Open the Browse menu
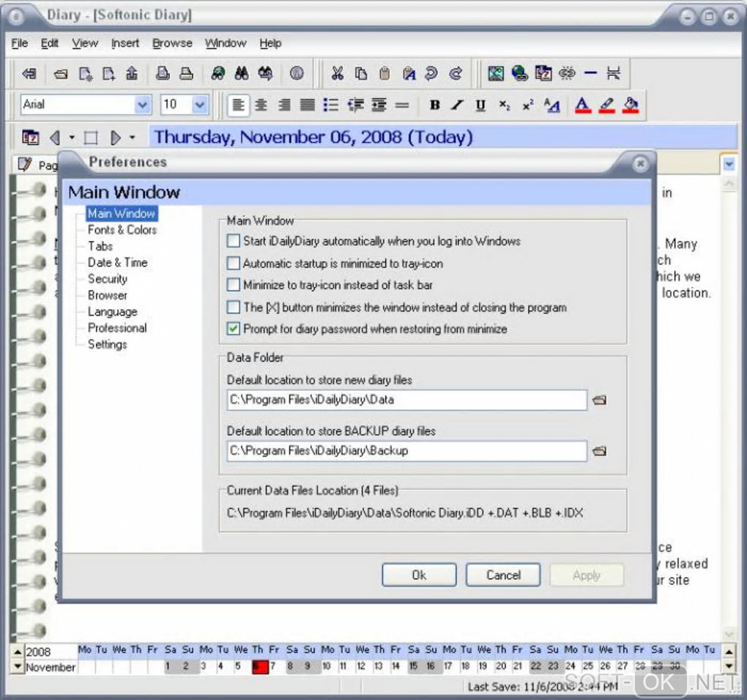This screenshot has height=700, width=747. coord(172,43)
